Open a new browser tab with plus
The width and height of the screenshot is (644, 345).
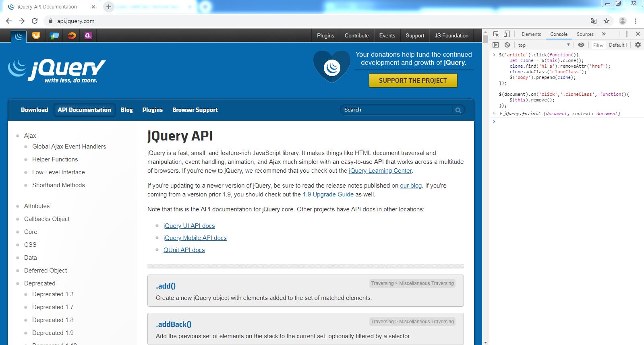108,7
